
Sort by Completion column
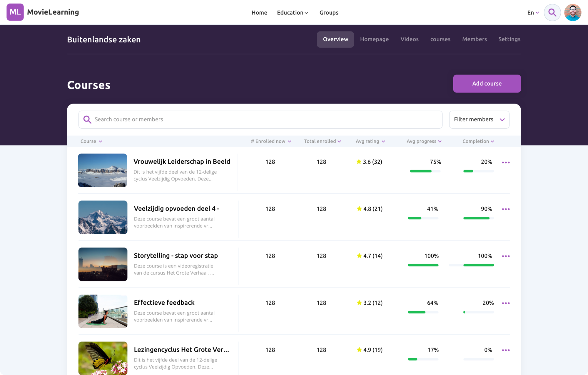[x=478, y=141]
